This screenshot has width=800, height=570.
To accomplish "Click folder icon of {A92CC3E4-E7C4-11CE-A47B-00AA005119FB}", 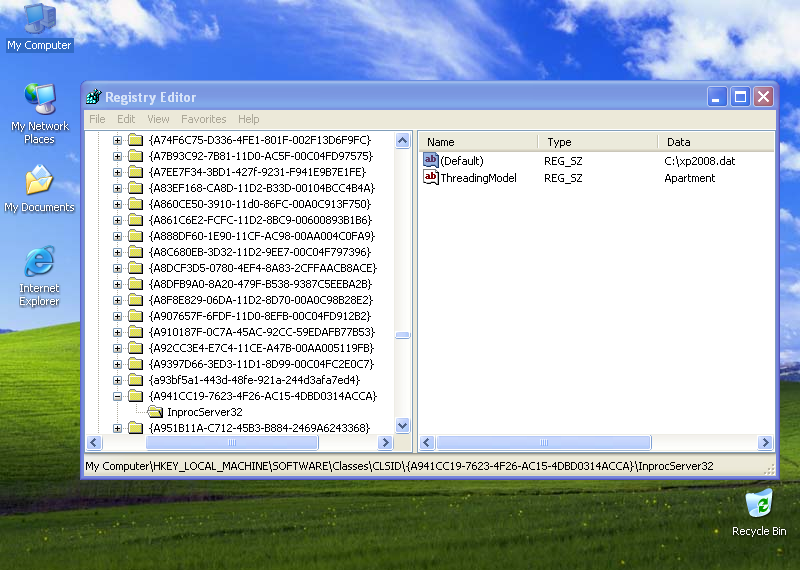I will [135, 348].
